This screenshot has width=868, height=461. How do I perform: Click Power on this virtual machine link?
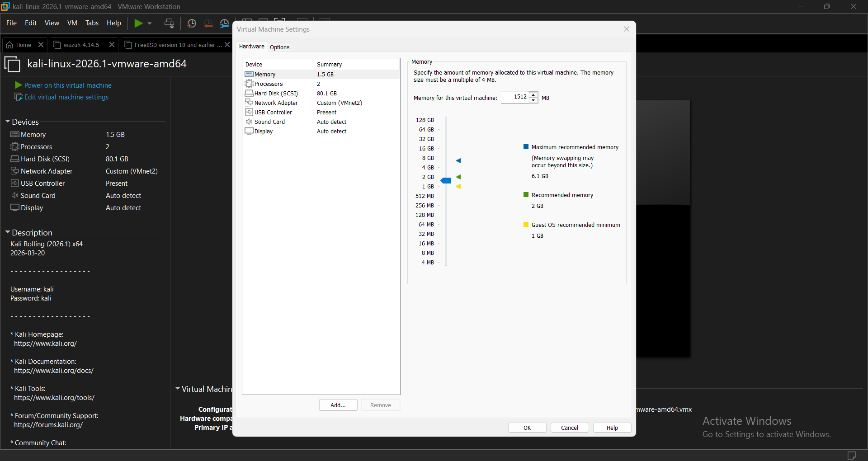tap(68, 85)
